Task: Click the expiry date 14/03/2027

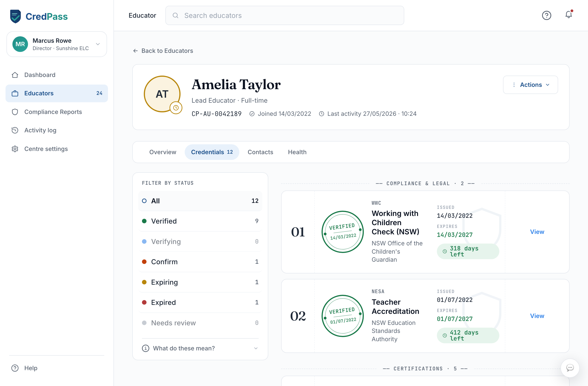Action: coord(455,235)
